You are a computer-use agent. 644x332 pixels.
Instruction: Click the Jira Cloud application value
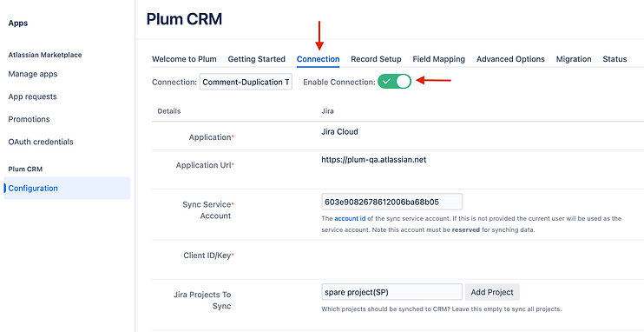(339, 132)
